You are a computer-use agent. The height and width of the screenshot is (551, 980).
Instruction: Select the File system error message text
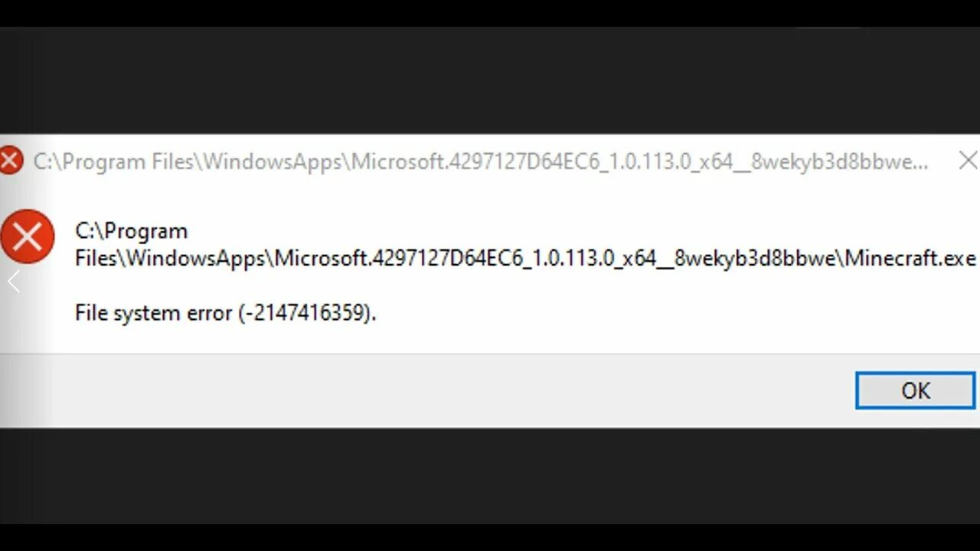pyautogui.click(x=226, y=313)
